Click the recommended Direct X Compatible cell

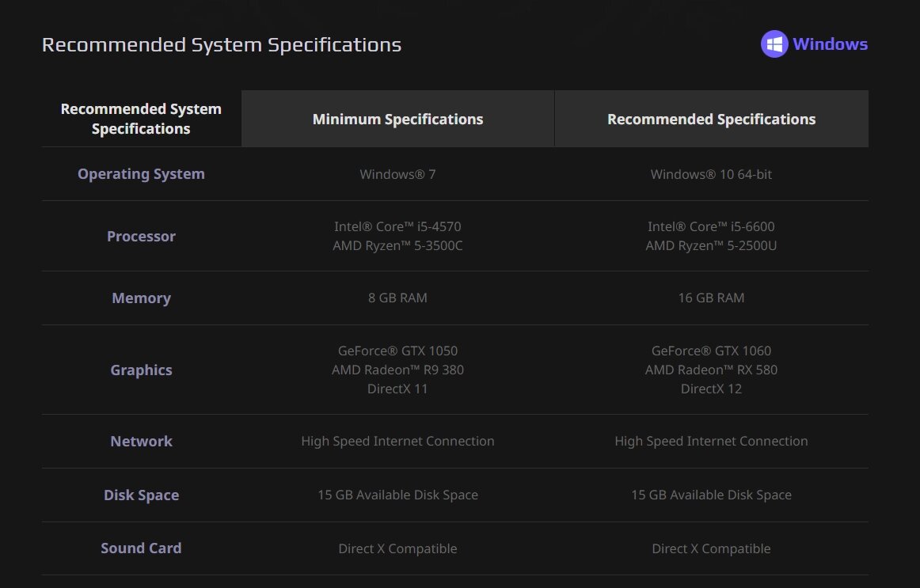tap(711, 548)
